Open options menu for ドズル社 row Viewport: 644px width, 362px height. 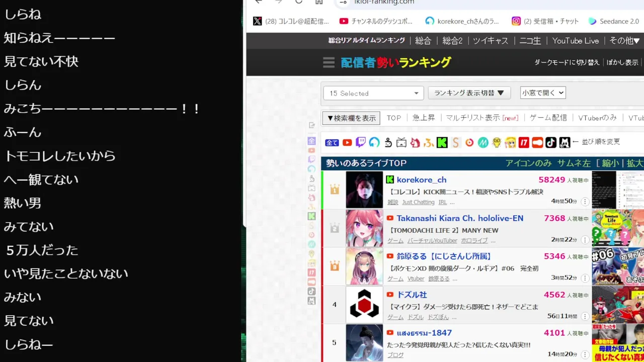tap(585, 316)
